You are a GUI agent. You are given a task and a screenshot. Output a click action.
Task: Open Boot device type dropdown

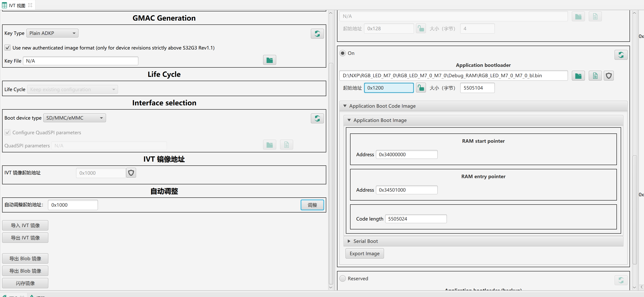click(x=74, y=118)
